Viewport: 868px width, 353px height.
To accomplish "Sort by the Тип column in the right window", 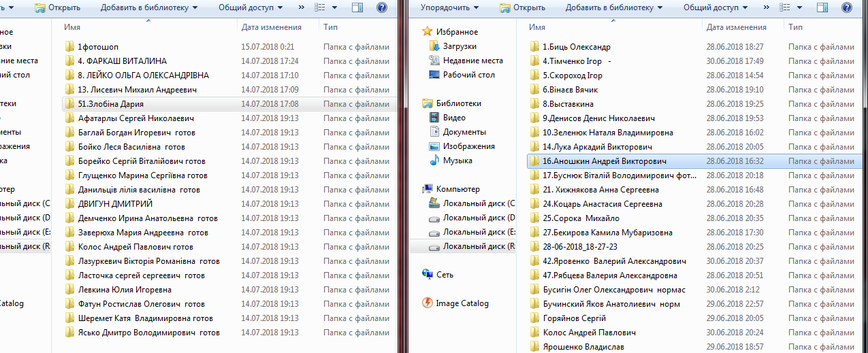I will coord(795,27).
